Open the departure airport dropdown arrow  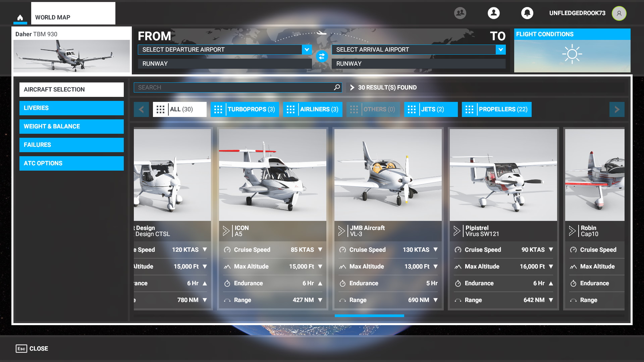pos(307,50)
